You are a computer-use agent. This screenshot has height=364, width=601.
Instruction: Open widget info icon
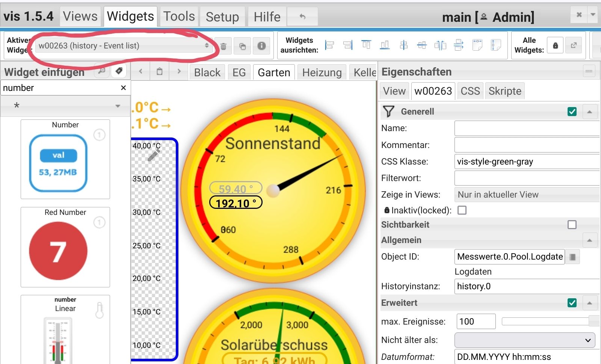(261, 46)
